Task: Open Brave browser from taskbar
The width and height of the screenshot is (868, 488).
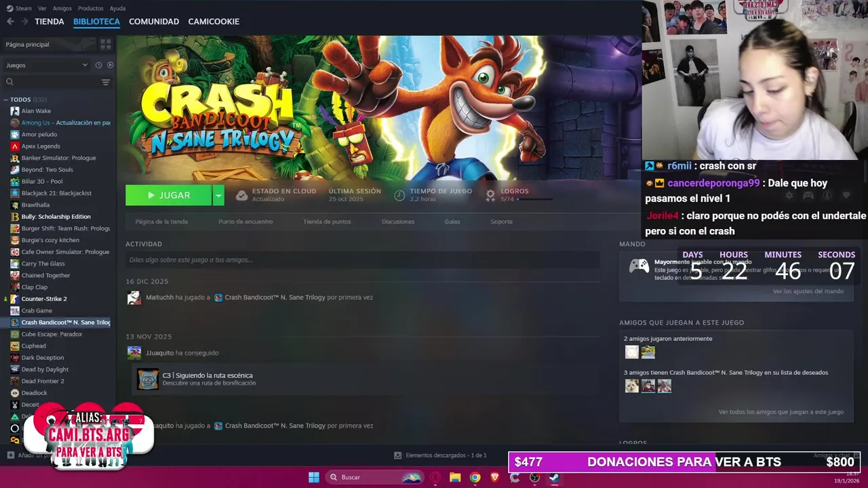Action: pos(494,477)
